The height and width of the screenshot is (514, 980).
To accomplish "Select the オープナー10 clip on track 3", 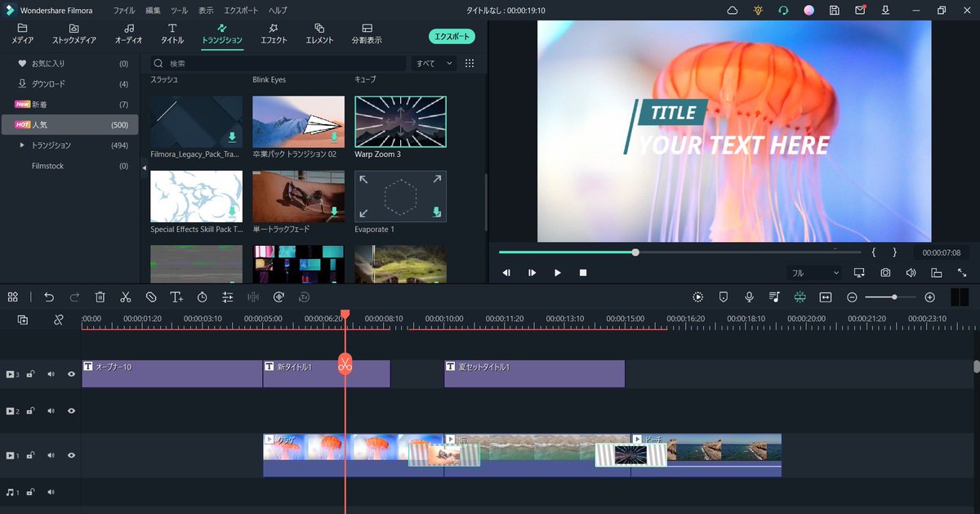I will tap(171, 373).
